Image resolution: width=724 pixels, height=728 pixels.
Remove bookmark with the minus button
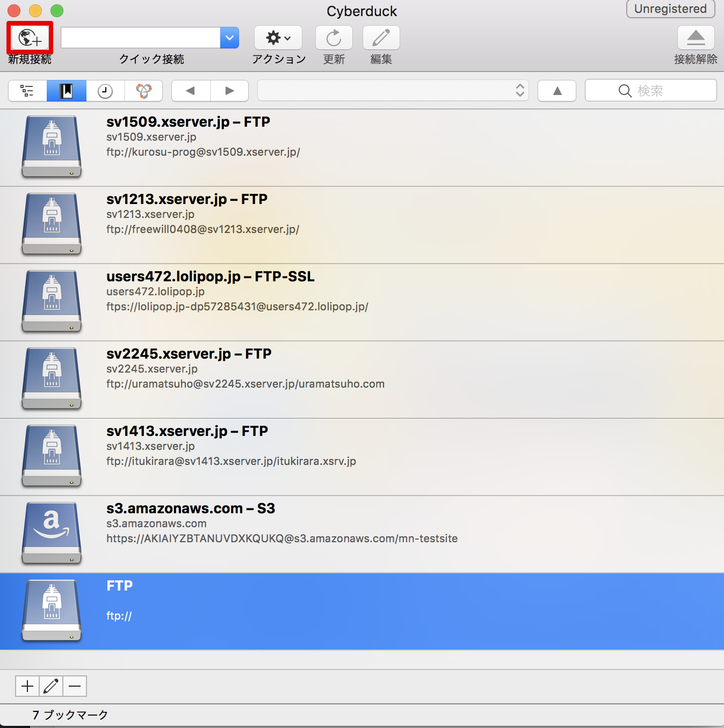75,686
